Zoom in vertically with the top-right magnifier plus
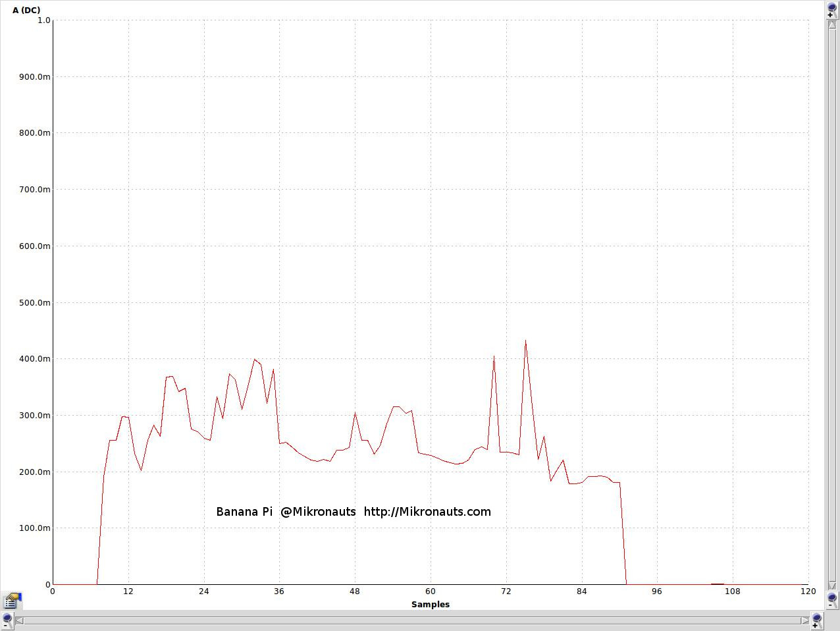The image size is (840, 631). click(832, 10)
